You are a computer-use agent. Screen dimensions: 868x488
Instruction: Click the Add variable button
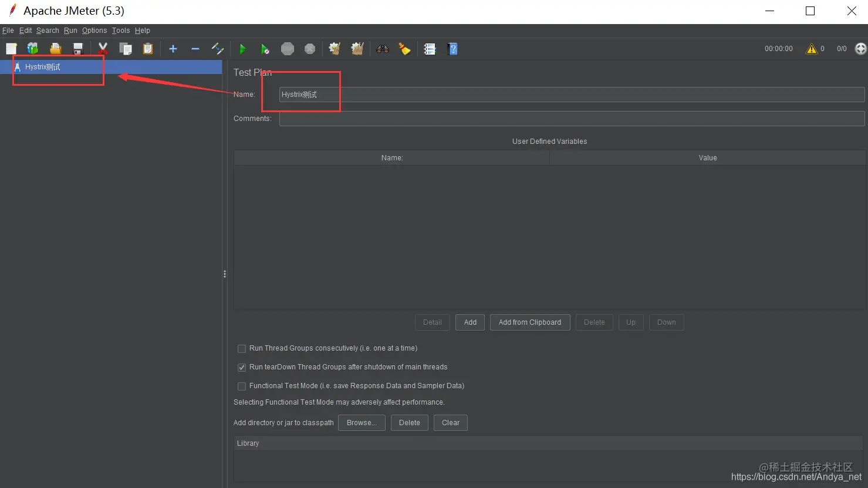(x=470, y=322)
